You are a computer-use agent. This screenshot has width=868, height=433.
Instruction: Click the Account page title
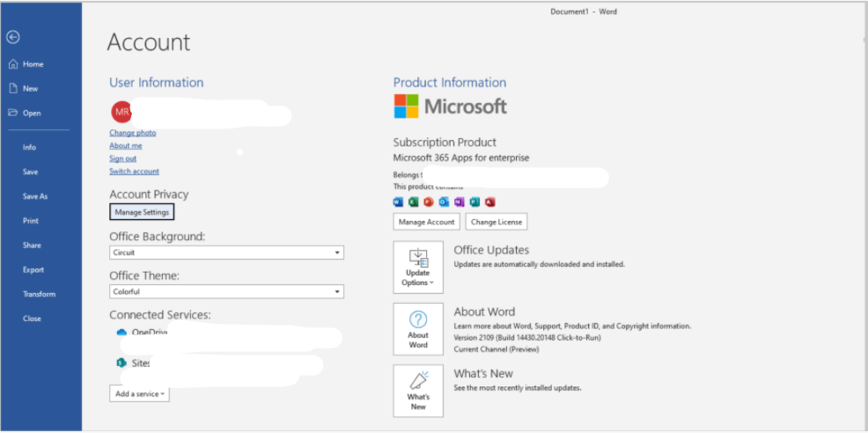click(x=149, y=42)
